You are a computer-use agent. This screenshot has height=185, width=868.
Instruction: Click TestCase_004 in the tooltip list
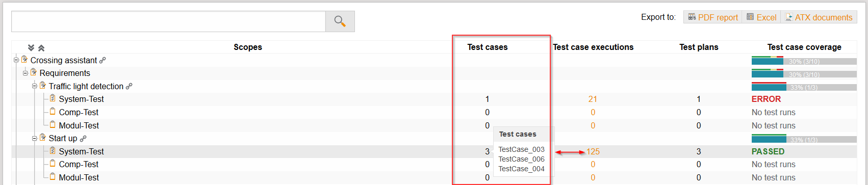(521, 169)
